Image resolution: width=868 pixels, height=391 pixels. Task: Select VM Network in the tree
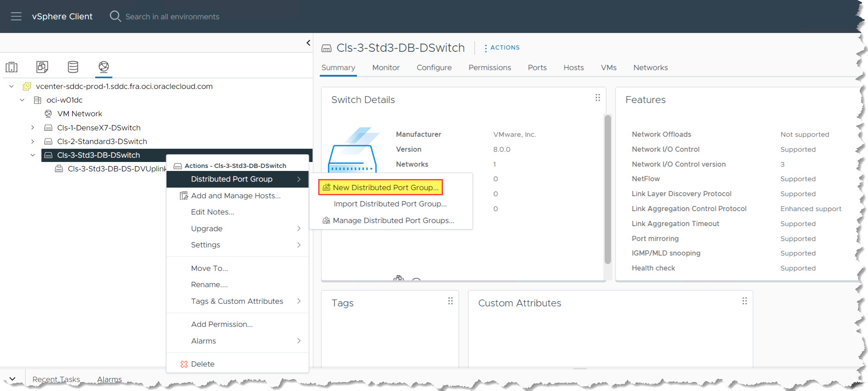tap(80, 114)
